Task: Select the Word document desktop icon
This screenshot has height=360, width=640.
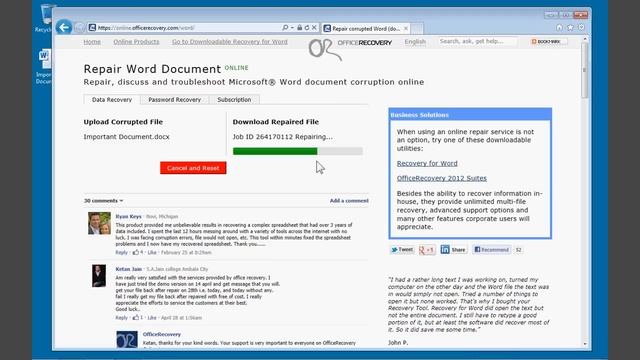Action: [44, 67]
